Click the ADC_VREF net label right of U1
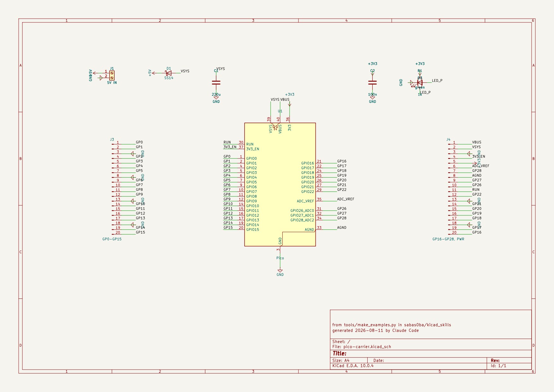This screenshot has width=554, height=392. coord(346,199)
